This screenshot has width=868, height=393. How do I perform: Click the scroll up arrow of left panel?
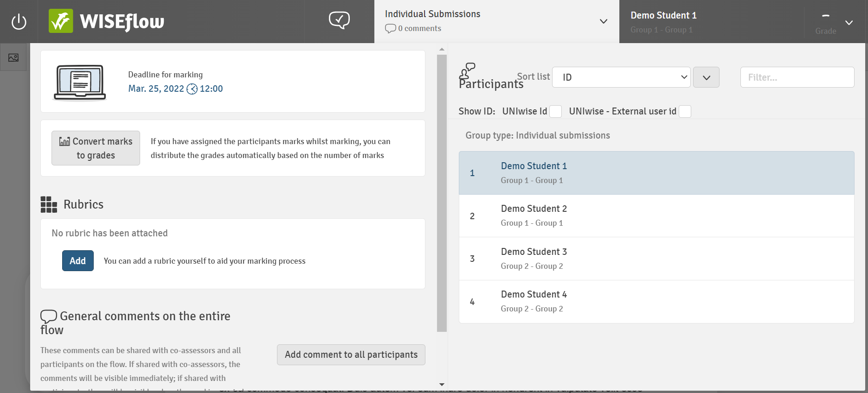442,49
